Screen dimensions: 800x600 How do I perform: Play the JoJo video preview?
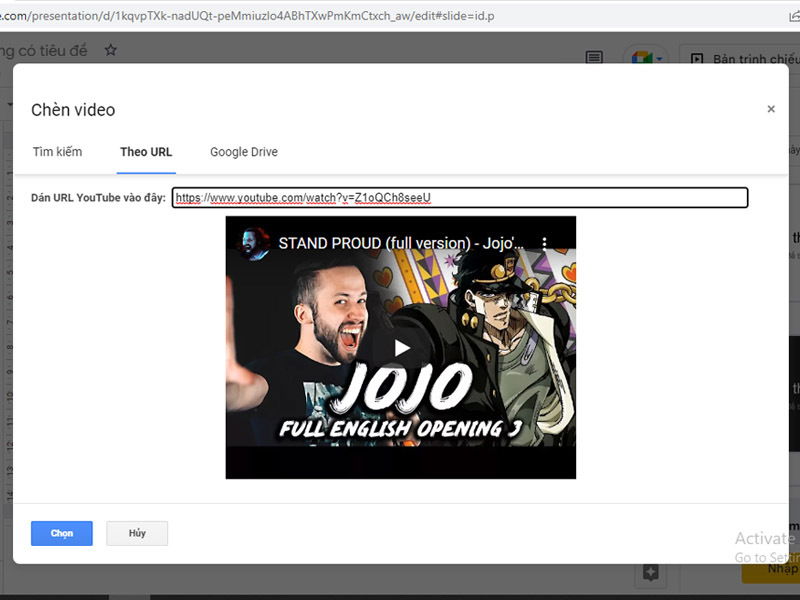click(x=401, y=347)
